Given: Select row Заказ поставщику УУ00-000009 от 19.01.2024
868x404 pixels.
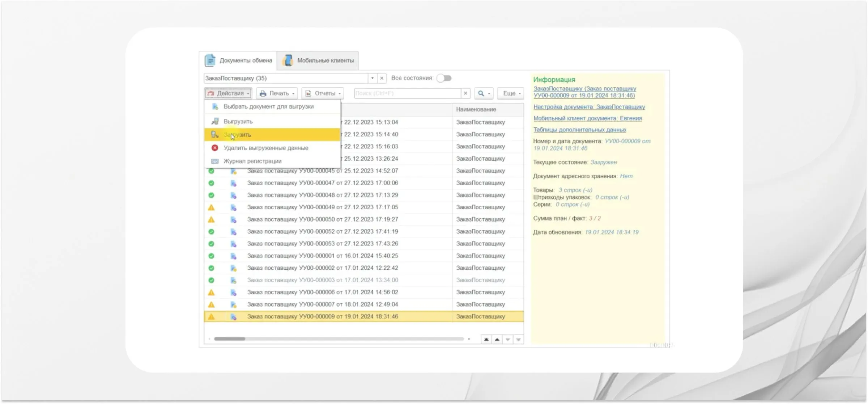Looking at the screenshot, I should point(364,317).
